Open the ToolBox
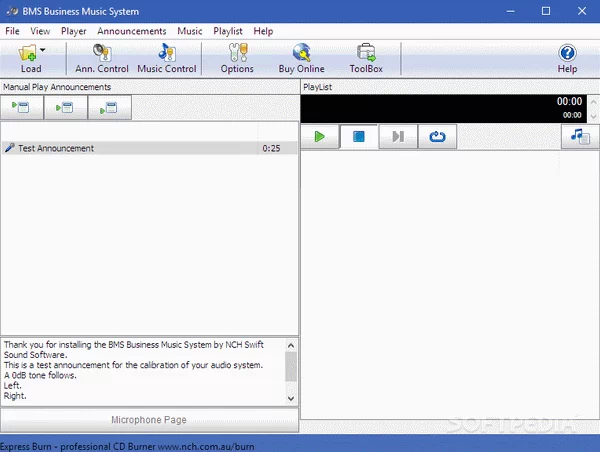The height and width of the screenshot is (452, 600). point(366,57)
